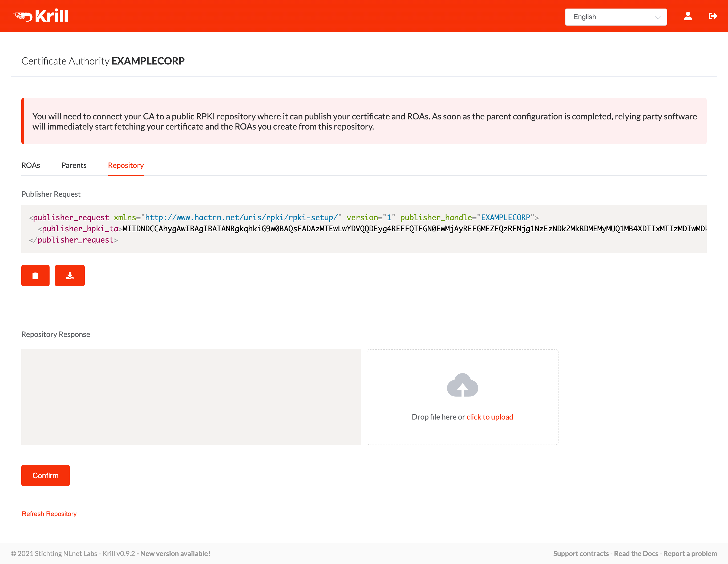The height and width of the screenshot is (564, 728).
Task: Click the Krill logo icon top-left
Action: click(22, 16)
